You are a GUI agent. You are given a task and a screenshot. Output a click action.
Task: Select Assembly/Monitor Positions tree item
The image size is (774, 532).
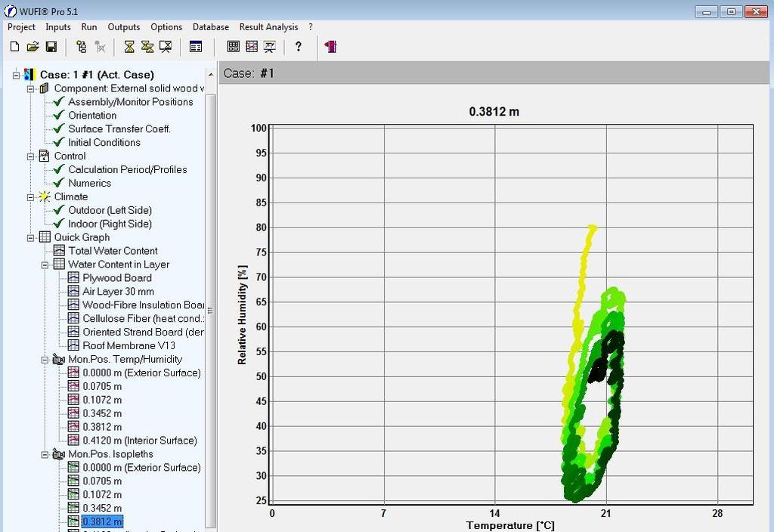(x=131, y=102)
